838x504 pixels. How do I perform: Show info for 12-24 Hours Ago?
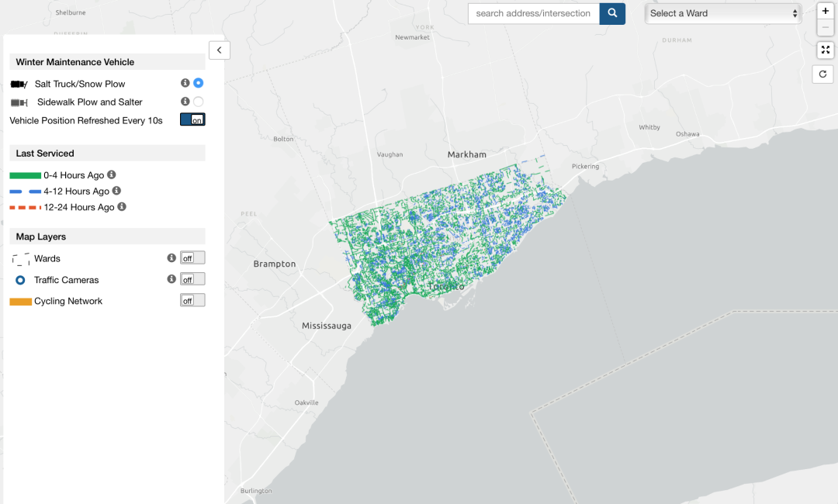[x=122, y=207]
